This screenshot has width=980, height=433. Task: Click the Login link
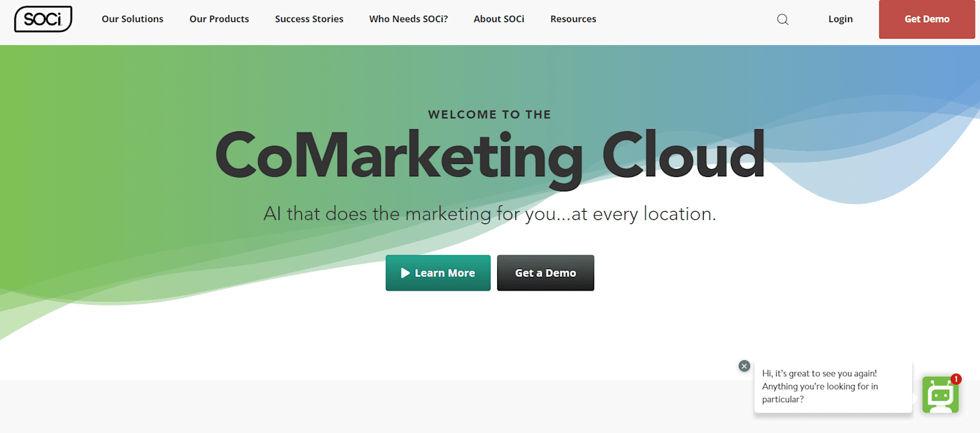click(840, 19)
